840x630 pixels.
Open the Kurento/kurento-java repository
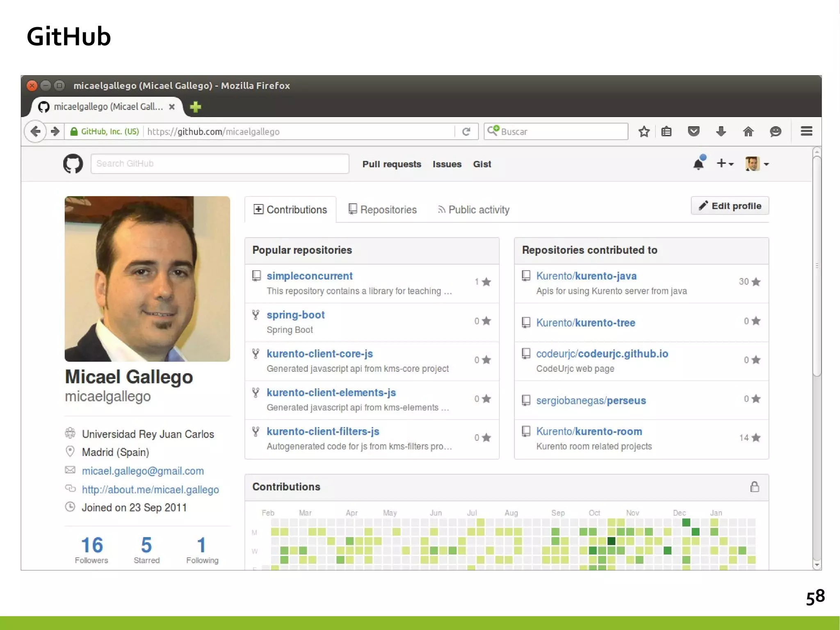point(587,276)
